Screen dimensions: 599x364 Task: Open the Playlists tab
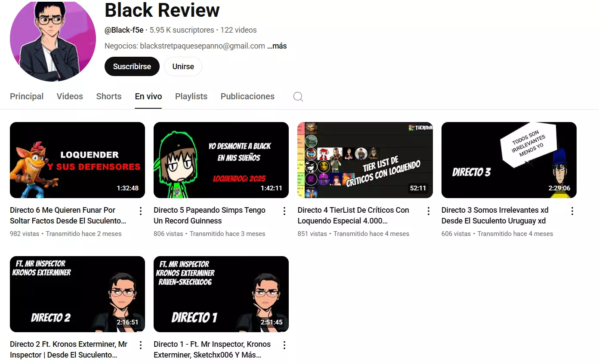[191, 96]
